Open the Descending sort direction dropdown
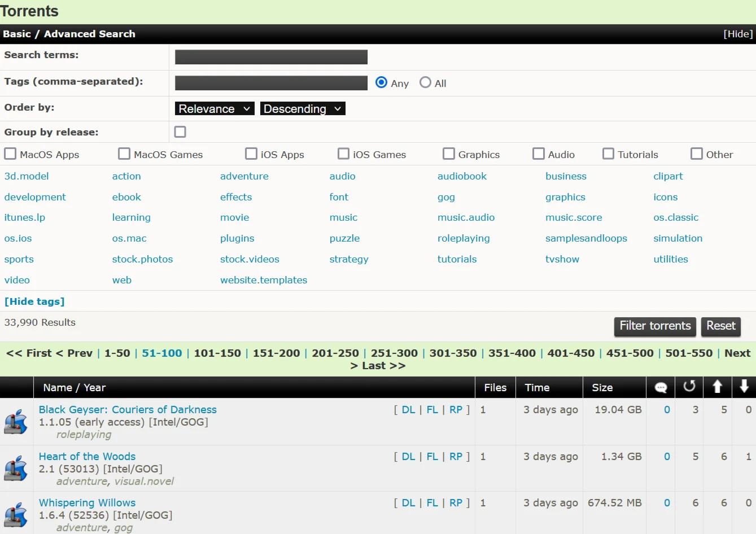Screen dimensions: 756x534 (x=303, y=109)
